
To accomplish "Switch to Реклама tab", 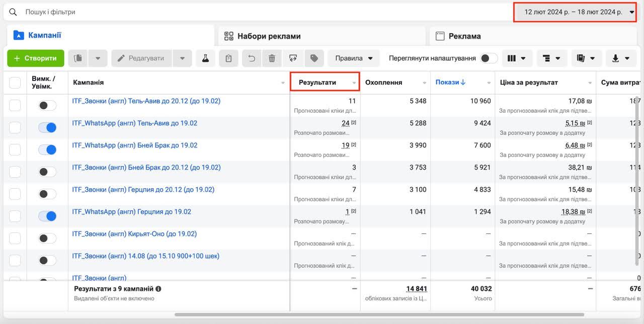I will pos(464,36).
